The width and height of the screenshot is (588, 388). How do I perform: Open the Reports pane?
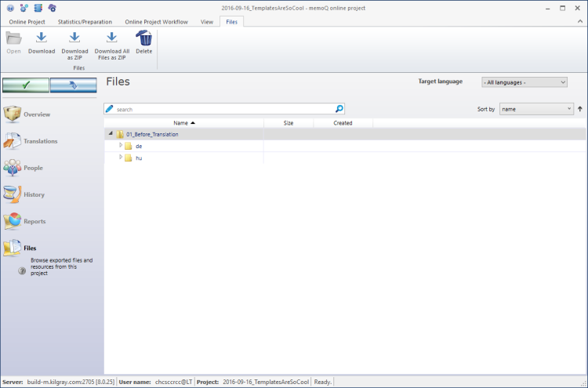(34, 221)
